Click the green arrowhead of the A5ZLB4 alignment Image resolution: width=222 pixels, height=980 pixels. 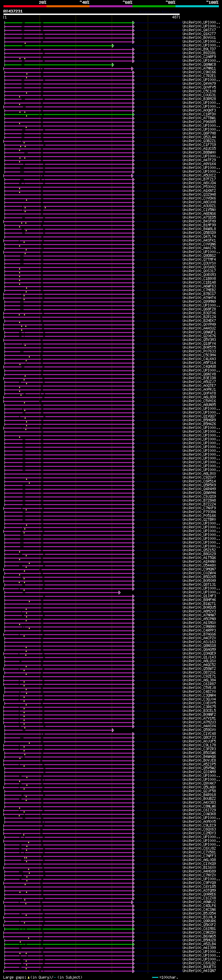133,944
